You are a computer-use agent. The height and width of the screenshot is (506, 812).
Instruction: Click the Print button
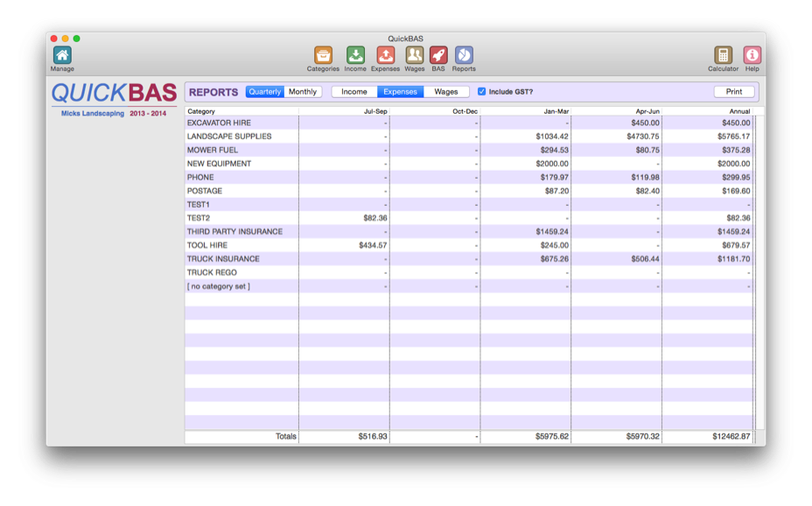pyautogui.click(x=733, y=91)
